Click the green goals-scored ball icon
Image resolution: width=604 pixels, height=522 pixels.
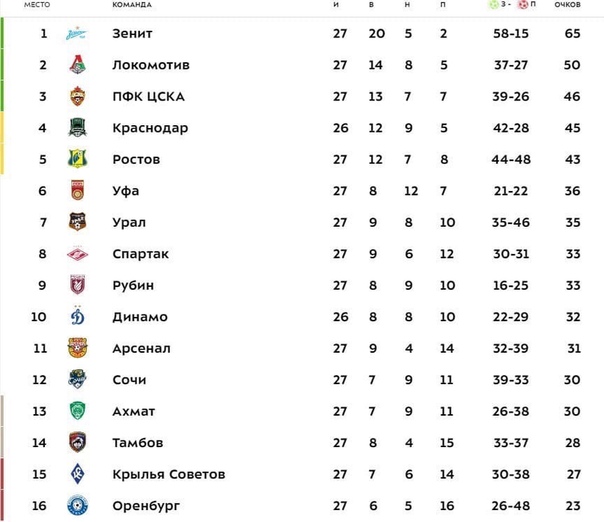(493, 5)
